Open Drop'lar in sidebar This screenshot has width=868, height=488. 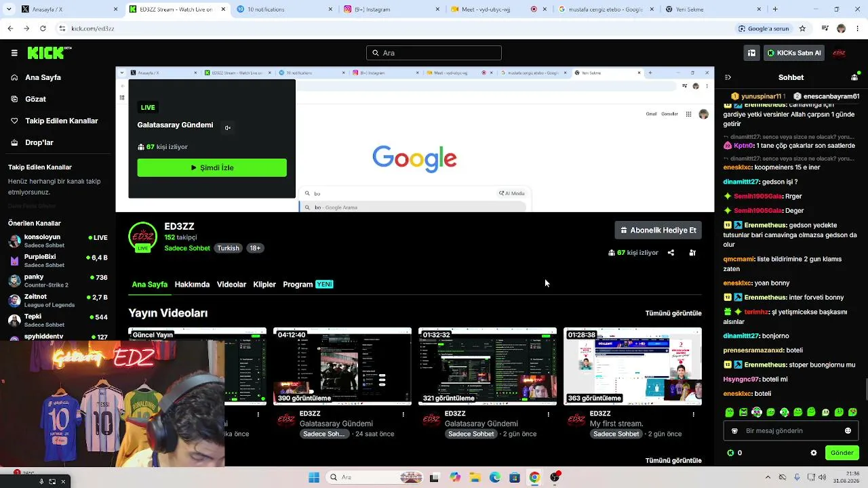(32, 142)
